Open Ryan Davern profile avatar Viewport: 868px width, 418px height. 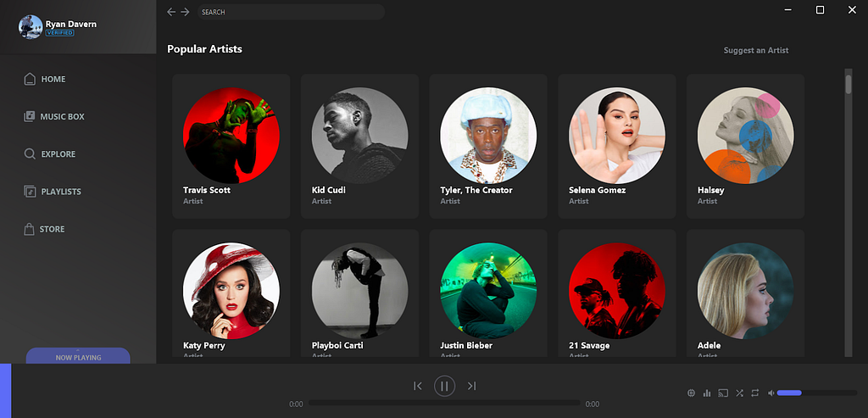pos(31,27)
